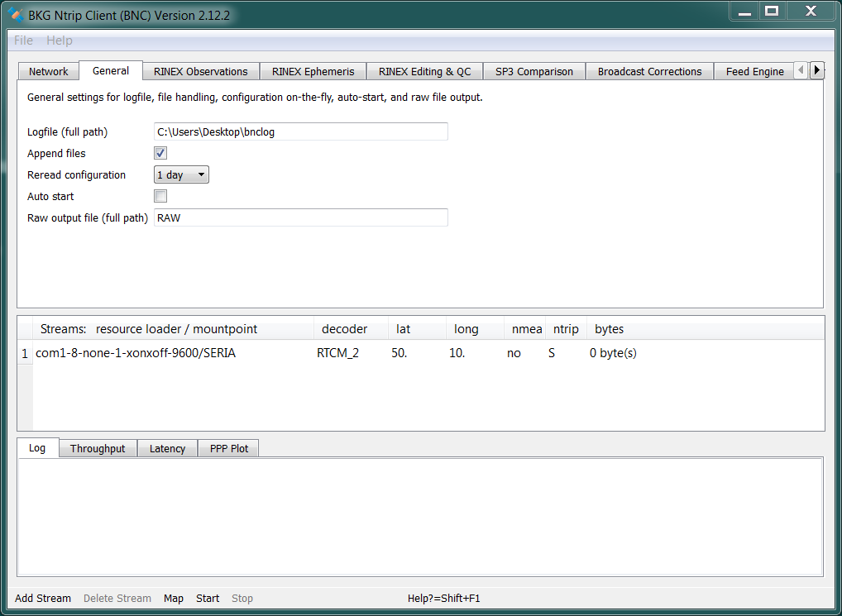The height and width of the screenshot is (616, 842).
Task: Open the Reread configuration dropdown
Action: point(181,175)
